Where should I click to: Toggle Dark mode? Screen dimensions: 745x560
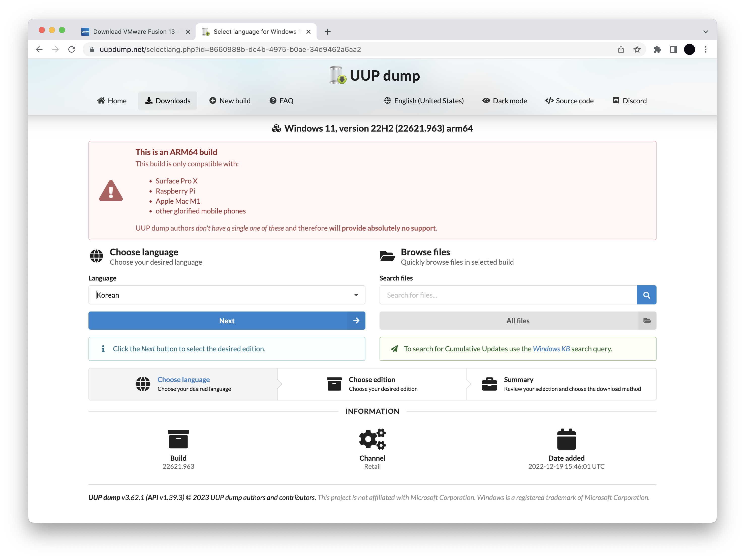(x=505, y=101)
